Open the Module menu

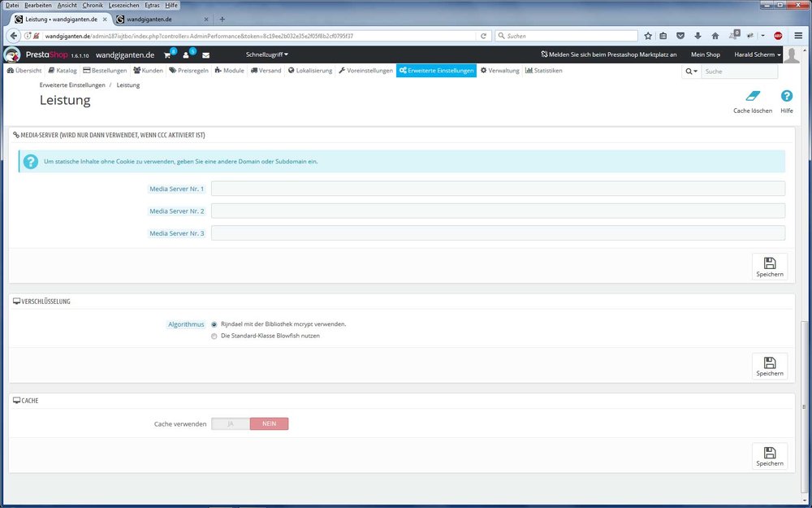[x=230, y=71]
